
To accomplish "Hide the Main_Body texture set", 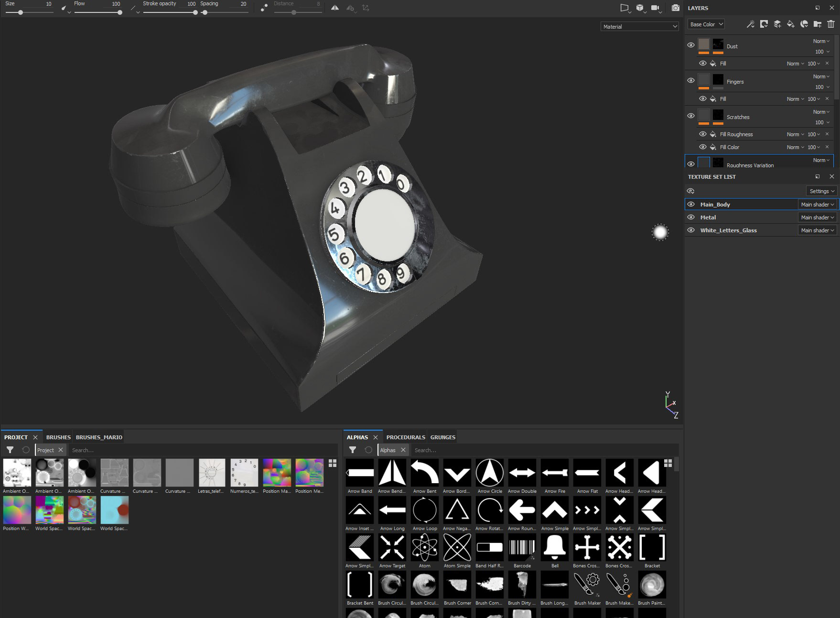I will (x=691, y=204).
